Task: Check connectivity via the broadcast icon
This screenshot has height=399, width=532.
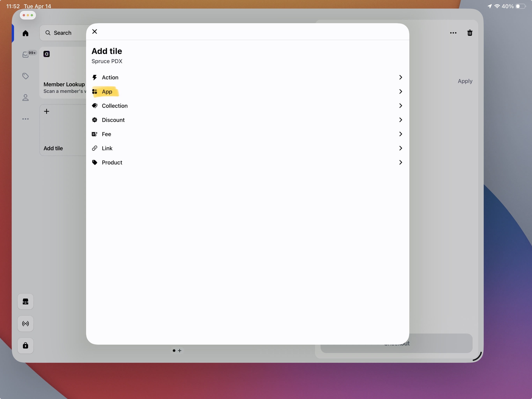Action: (x=25, y=323)
